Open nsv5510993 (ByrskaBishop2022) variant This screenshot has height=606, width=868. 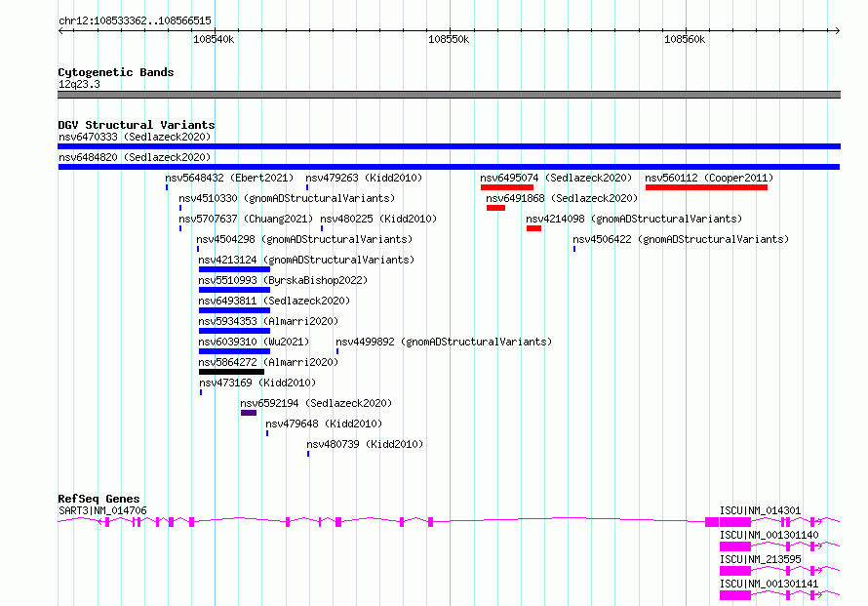coord(283,280)
